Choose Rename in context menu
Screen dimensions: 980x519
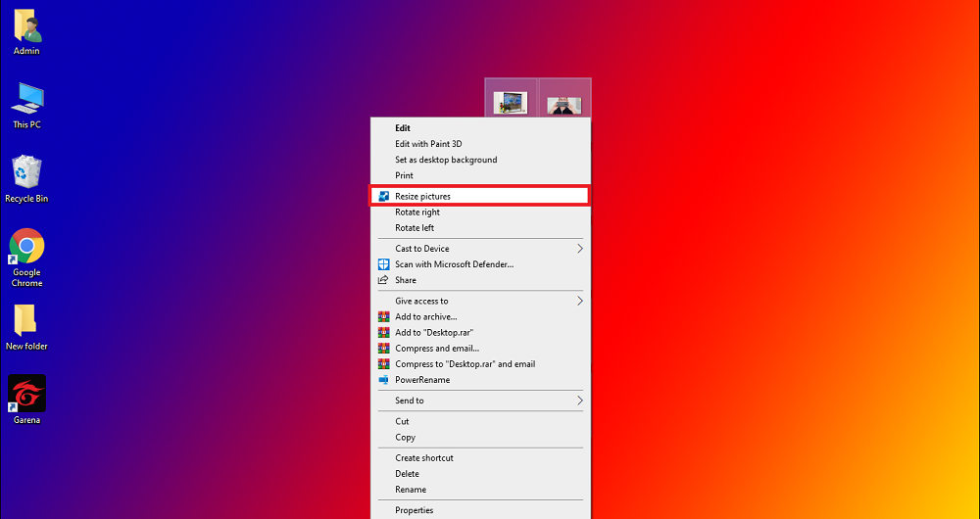[480, 490]
